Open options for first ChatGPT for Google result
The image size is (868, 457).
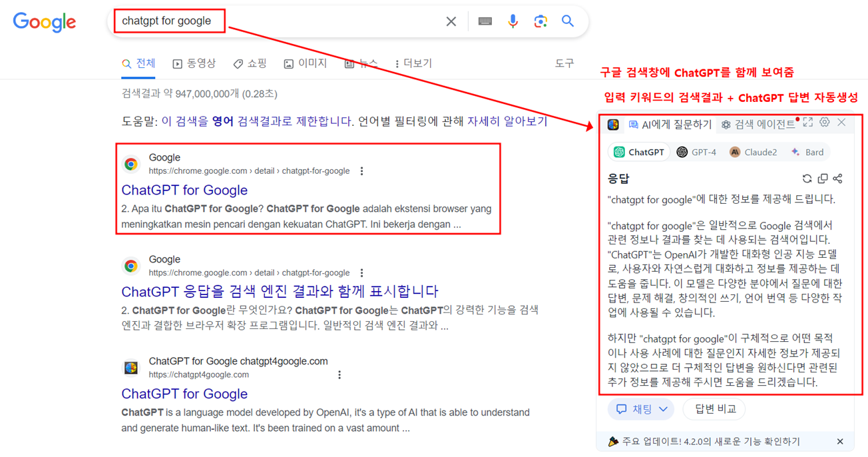tap(361, 171)
